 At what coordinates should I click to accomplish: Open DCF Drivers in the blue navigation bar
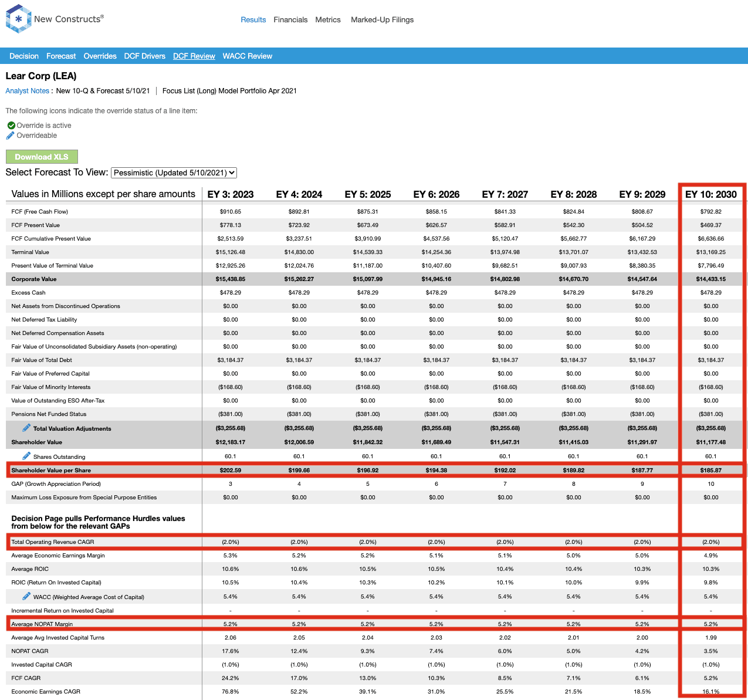tap(145, 56)
